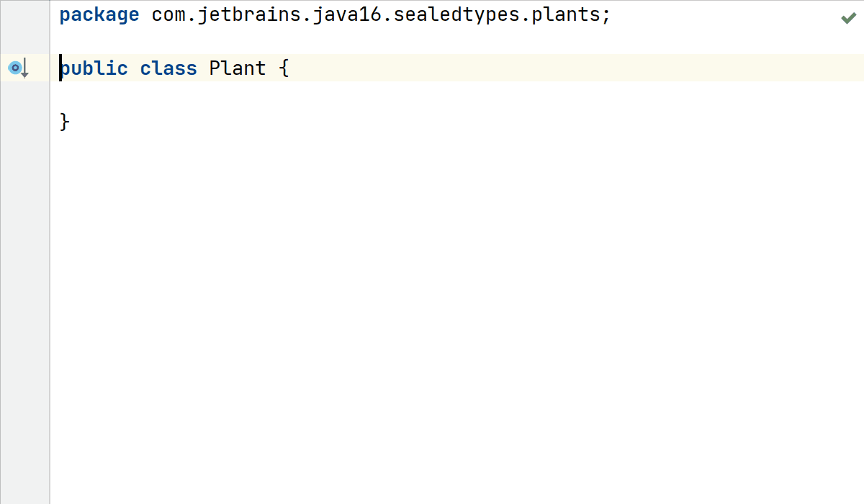Click end of the highlighted class declaration line
The height and width of the screenshot is (504, 864).
coord(504,68)
